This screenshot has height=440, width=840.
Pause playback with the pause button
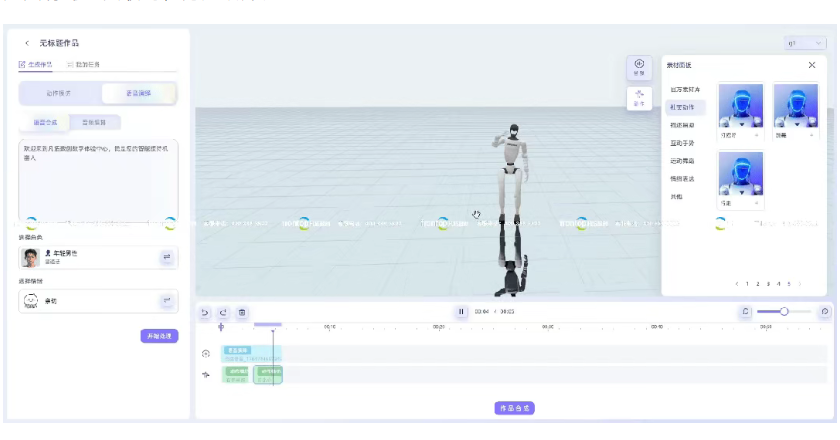[461, 312]
